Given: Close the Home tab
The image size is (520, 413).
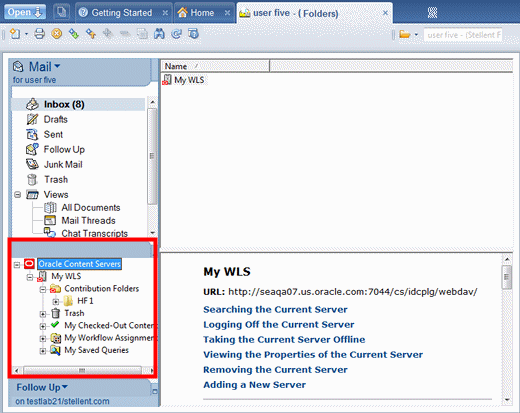Looking at the screenshot, I should tap(227, 13).
